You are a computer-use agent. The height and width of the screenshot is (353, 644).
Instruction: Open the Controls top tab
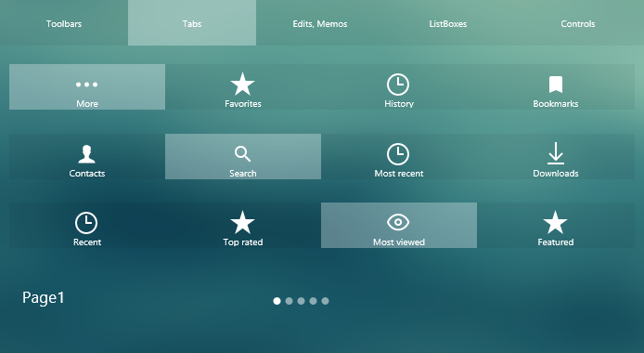[x=578, y=22]
